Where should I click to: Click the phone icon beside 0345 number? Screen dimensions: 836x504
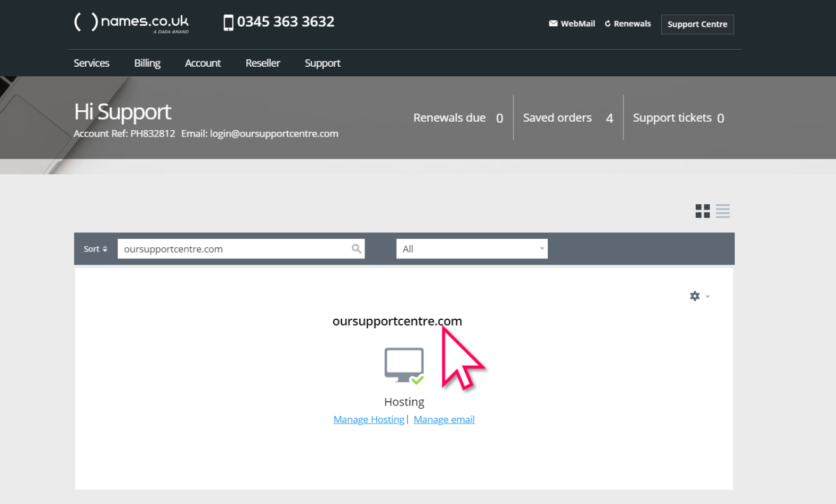228,23
